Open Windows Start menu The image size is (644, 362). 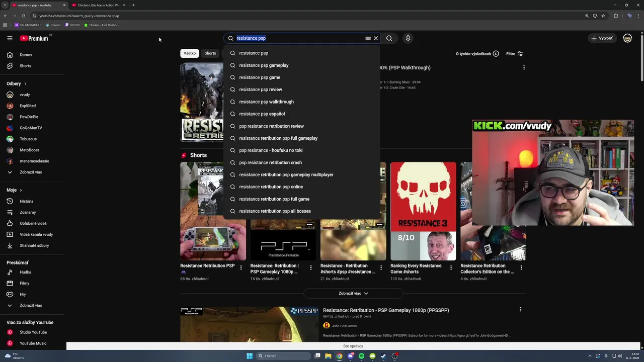tap(250, 356)
